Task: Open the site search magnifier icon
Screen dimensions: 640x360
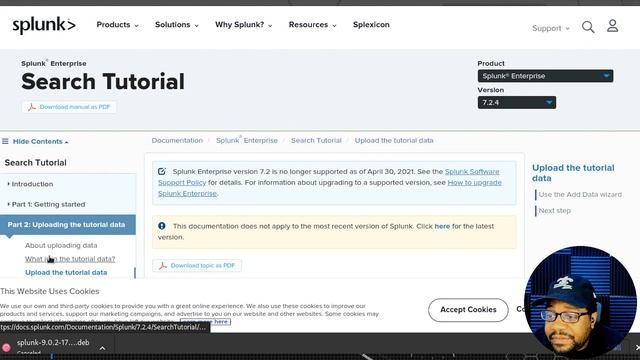Action: click(x=588, y=27)
